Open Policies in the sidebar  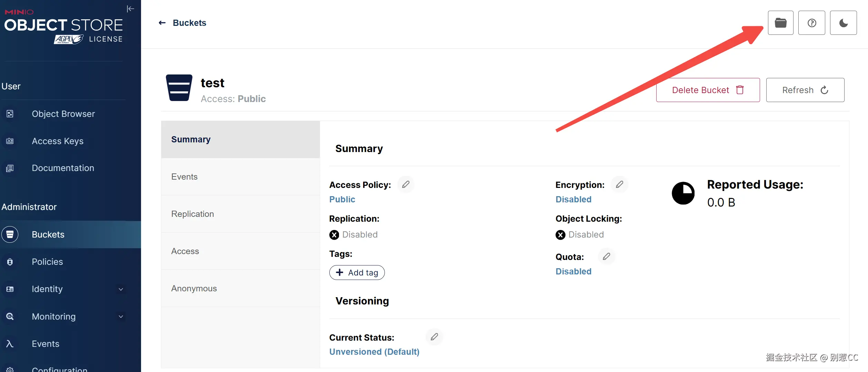(47, 262)
